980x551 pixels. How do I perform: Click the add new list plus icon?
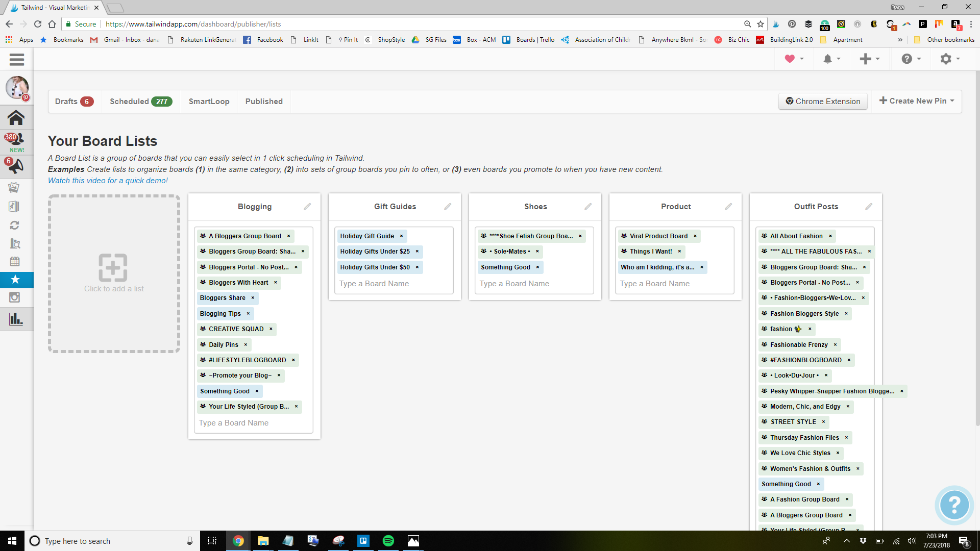pyautogui.click(x=113, y=267)
